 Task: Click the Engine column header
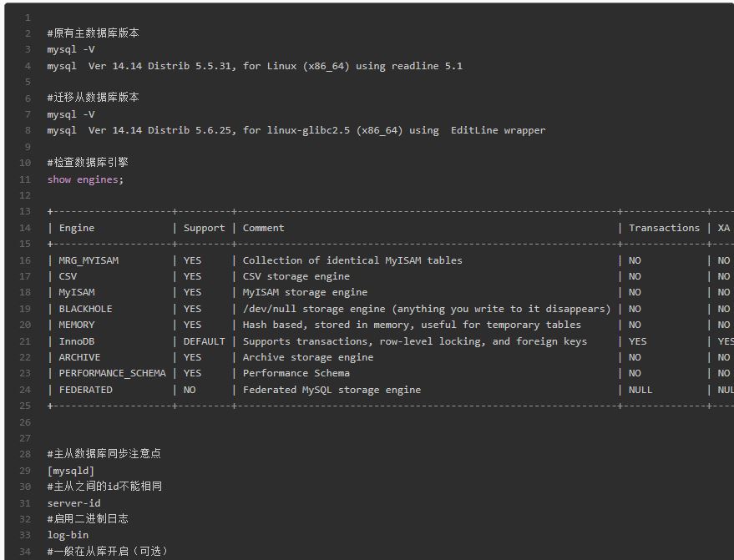click(x=77, y=228)
